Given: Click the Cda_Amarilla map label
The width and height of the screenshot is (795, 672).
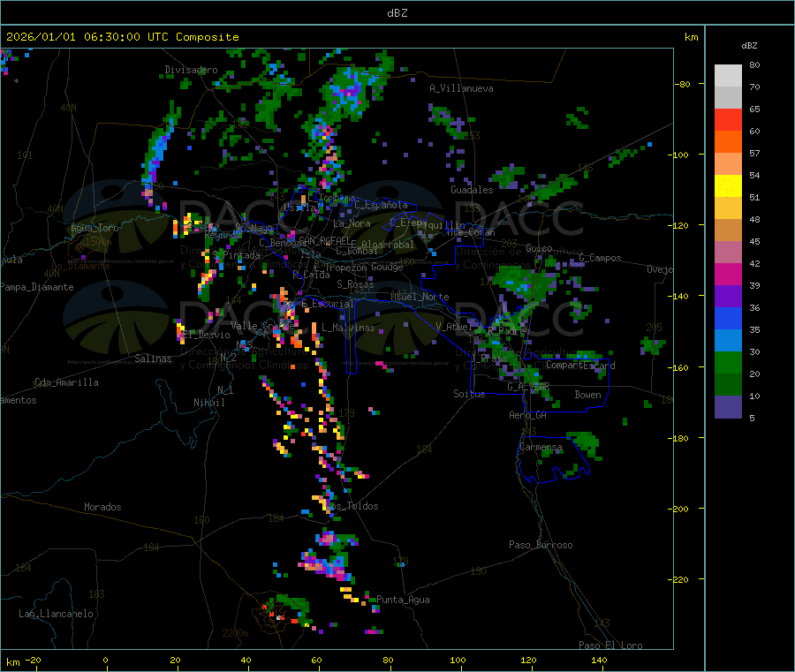Looking at the screenshot, I should pyautogui.click(x=66, y=382).
